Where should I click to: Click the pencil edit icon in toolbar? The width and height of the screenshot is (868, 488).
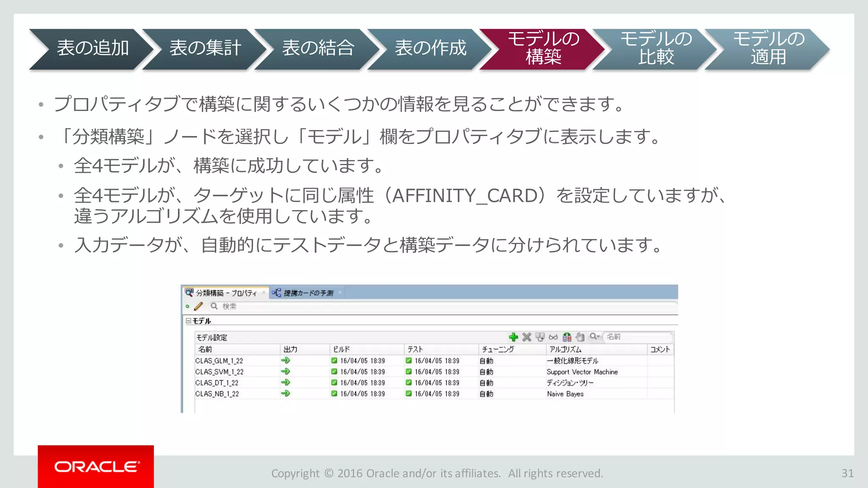click(x=198, y=306)
